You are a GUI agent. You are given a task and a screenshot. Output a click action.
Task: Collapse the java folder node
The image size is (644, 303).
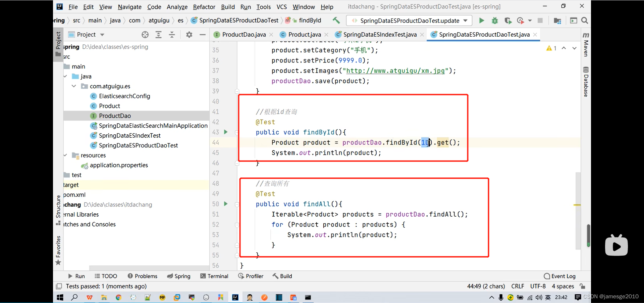(65, 76)
